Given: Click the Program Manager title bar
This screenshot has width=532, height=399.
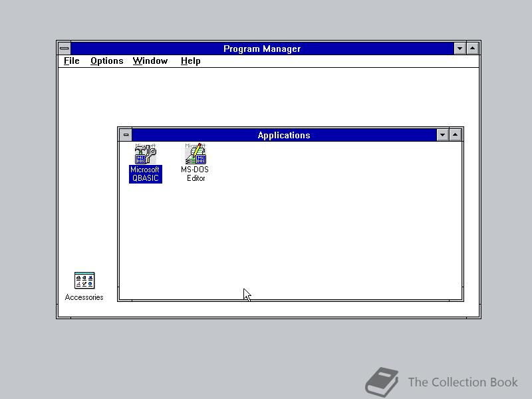Looking at the screenshot, I should coord(262,49).
